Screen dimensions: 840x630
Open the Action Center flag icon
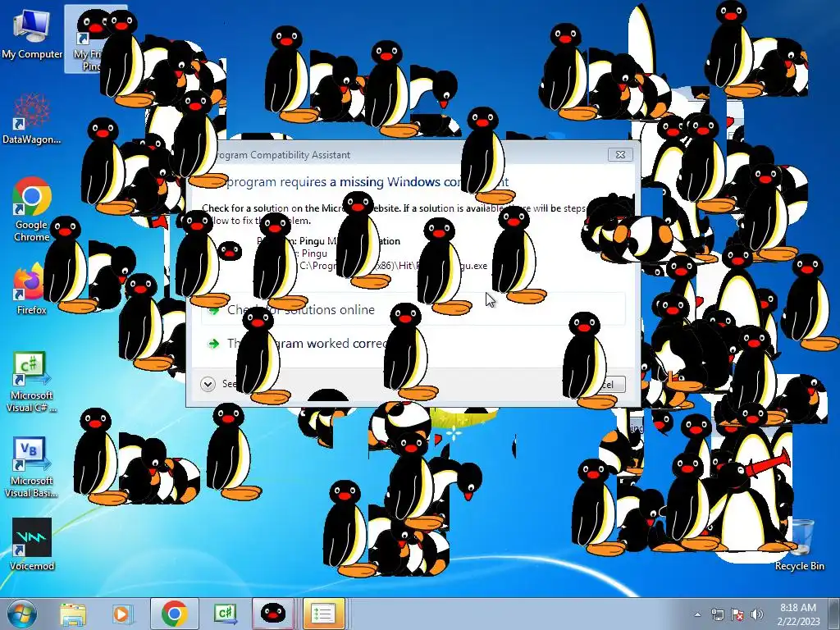[x=737, y=614]
